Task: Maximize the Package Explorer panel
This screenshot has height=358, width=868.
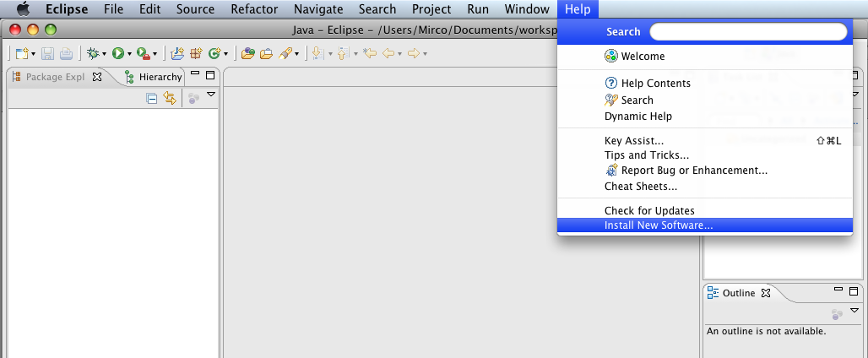Action: pos(210,74)
